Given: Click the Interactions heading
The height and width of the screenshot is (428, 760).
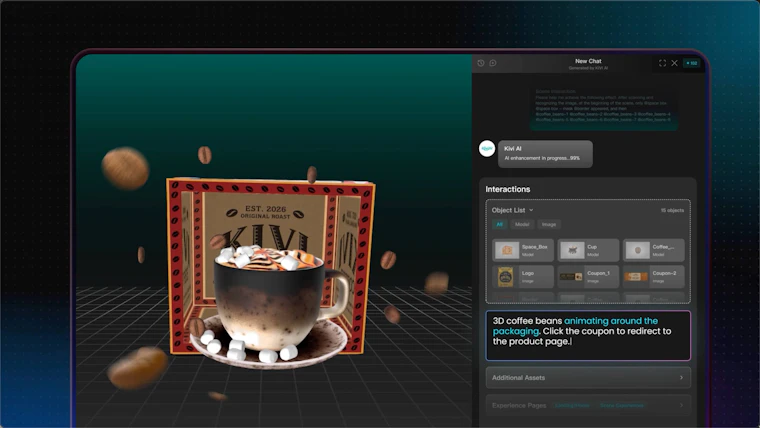Looking at the screenshot, I should click(x=507, y=189).
